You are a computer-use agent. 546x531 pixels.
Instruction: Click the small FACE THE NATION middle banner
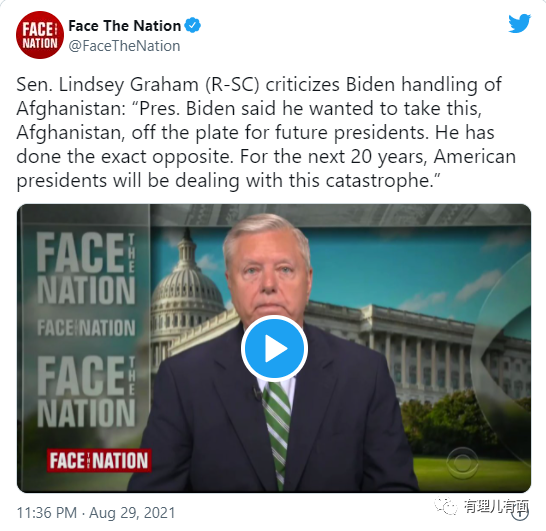pyautogui.click(x=86, y=328)
